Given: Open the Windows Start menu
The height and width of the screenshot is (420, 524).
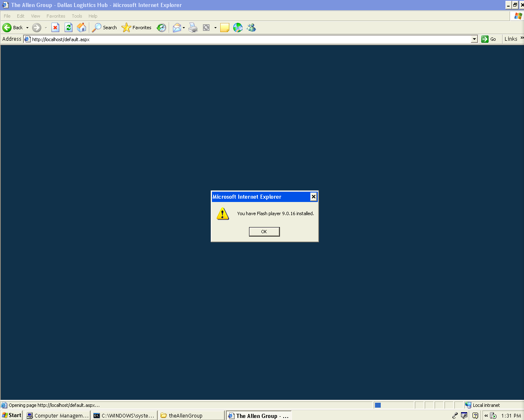Looking at the screenshot, I should [12, 415].
